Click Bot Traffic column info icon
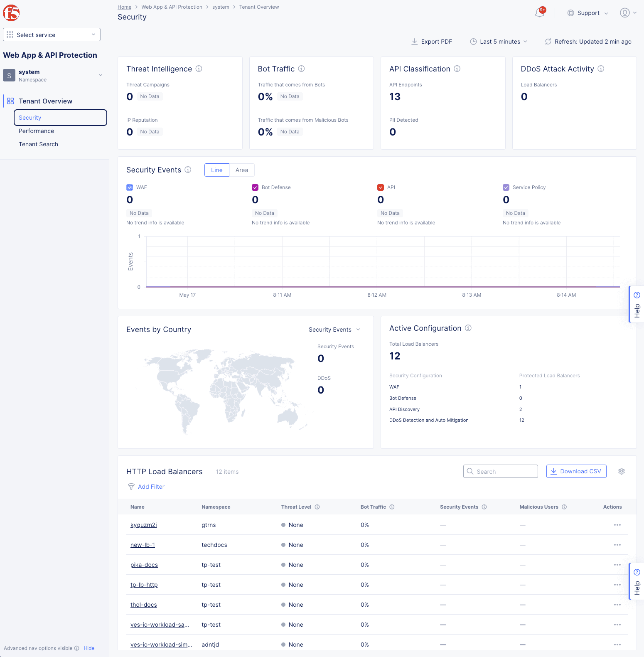This screenshot has width=644, height=657. [392, 507]
